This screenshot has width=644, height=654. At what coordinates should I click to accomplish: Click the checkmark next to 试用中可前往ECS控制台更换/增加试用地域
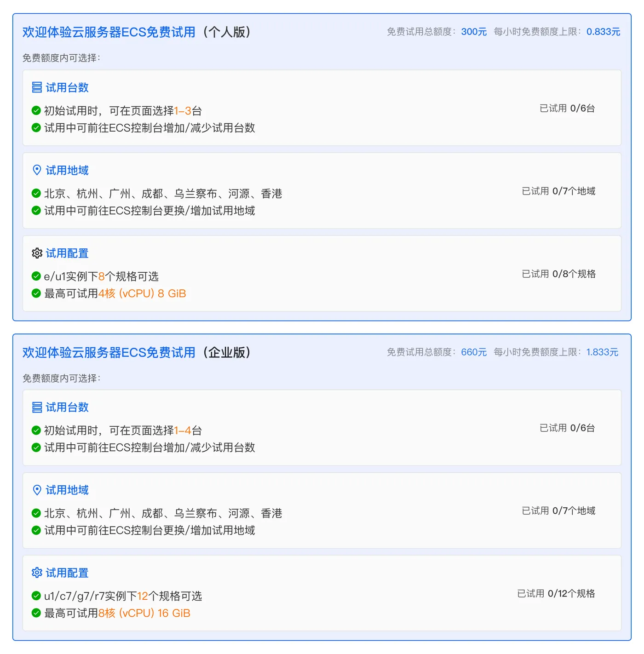click(36, 211)
